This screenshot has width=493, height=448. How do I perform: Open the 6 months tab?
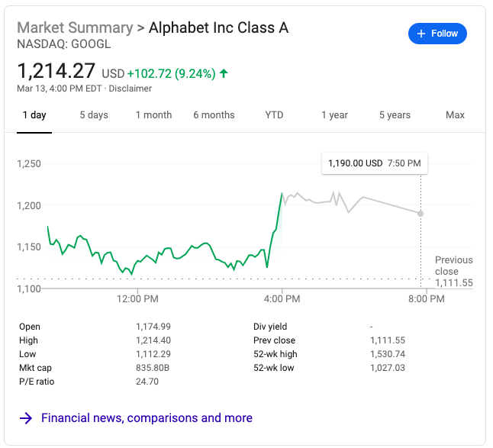pyautogui.click(x=214, y=115)
